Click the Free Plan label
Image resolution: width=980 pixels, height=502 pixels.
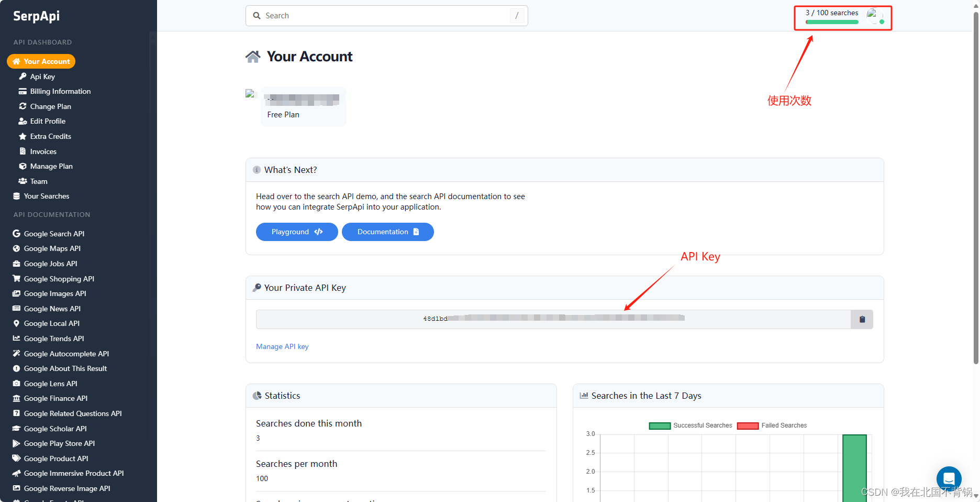pyautogui.click(x=283, y=115)
